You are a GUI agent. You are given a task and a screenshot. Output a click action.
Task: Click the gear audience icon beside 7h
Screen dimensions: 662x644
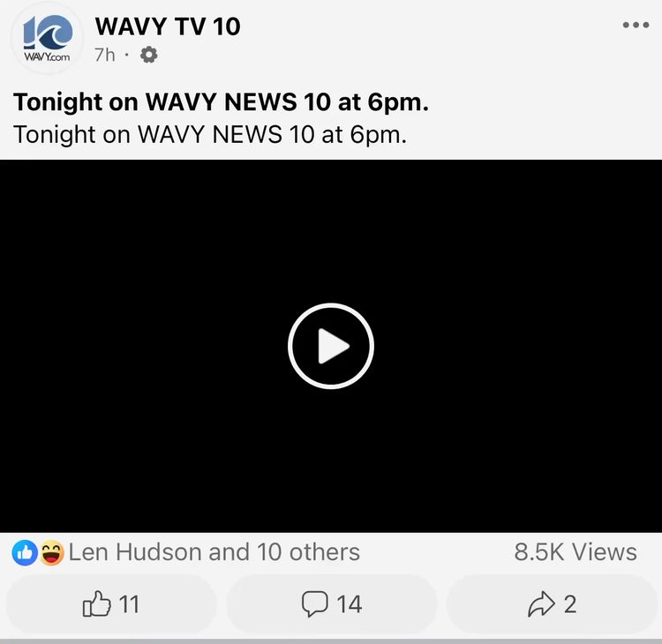[x=148, y=55]
